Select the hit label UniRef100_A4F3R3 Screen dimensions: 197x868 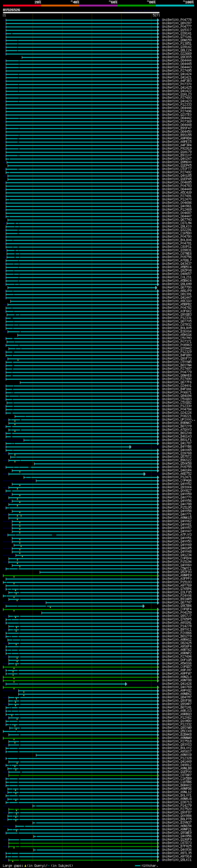177,81
